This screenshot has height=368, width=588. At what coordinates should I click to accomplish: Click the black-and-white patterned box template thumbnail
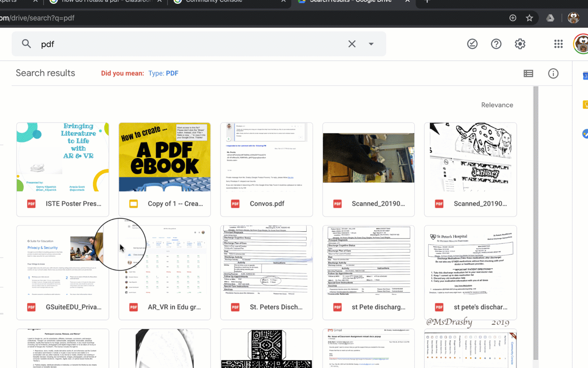point(267,348)
